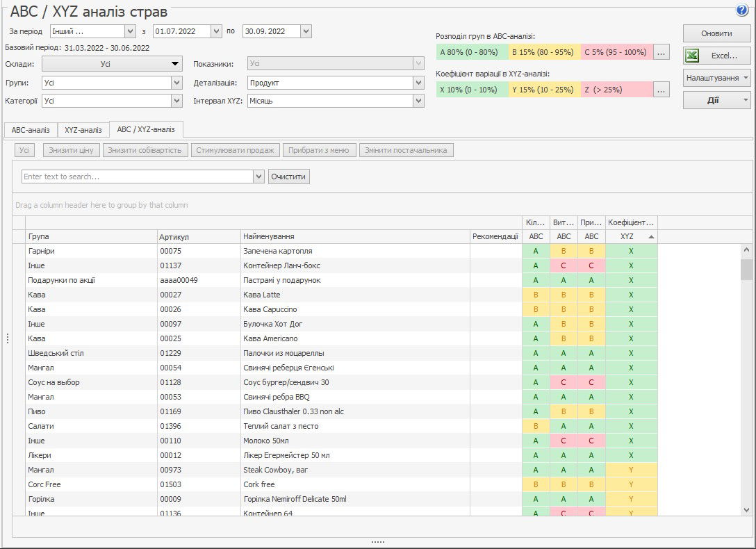This screenshot has height=549, width=756.
Task: Select the Свинячі реберця Єгенські row
Action: (x=341, y=368)
